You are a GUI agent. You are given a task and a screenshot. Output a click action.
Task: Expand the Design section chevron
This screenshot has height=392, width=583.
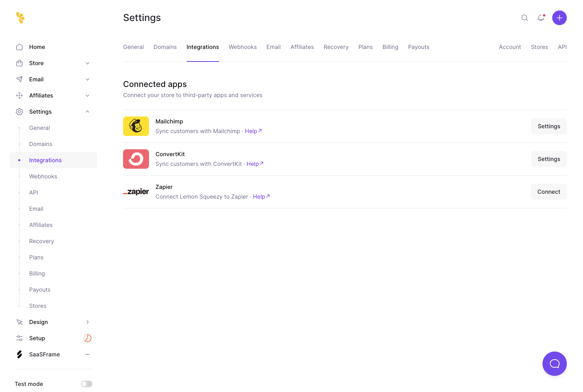pyautogui.click(x=87, y=322)
